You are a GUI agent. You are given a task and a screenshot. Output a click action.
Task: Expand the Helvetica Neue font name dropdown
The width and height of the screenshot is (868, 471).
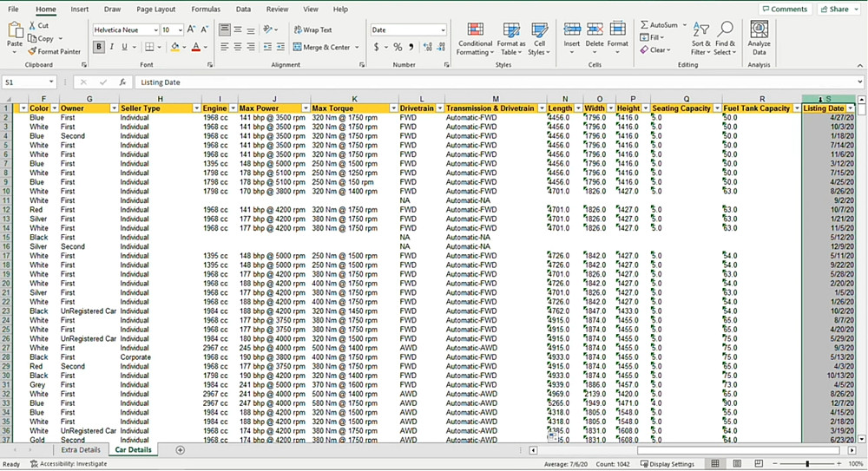[155, 29]
